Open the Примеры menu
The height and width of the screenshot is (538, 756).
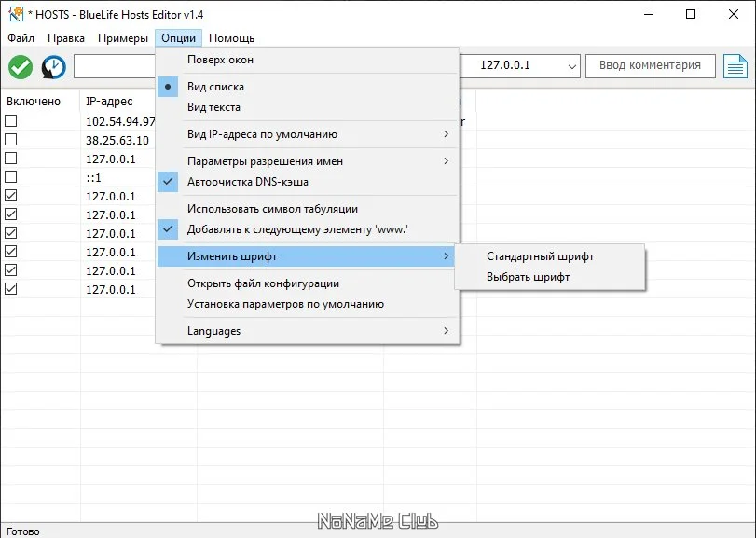click(x=122, y=38)
